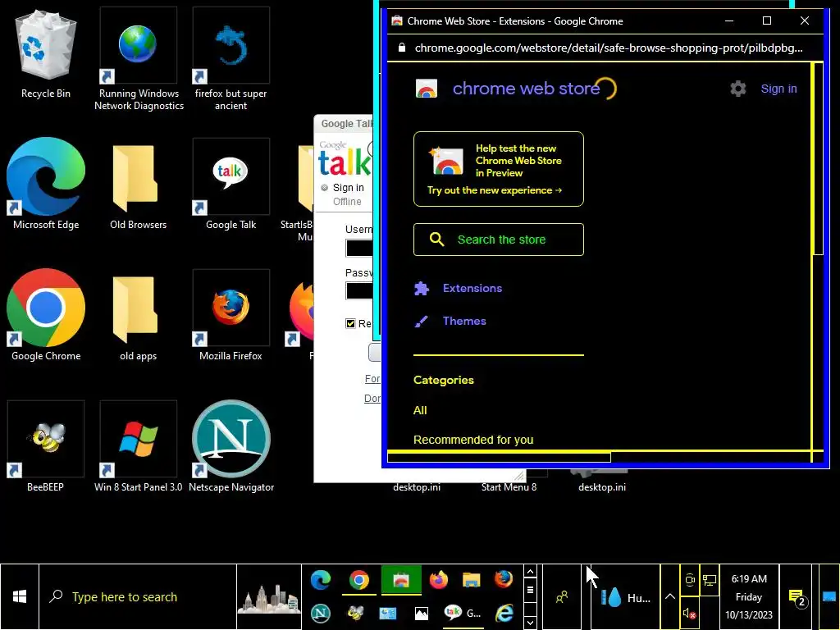Click the 'Help test the new Chrome Web Store' banner
The width and height of the screenshot is (840, 630).
pos(498,169)
